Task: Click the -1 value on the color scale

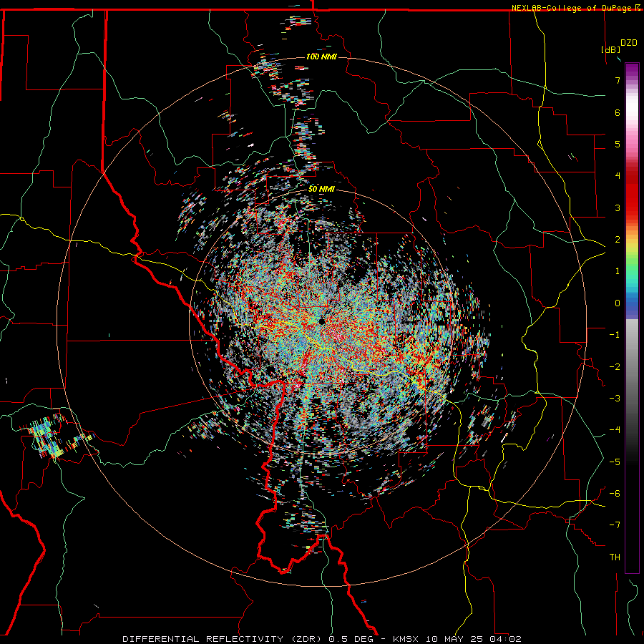Action: click(615, 335)
